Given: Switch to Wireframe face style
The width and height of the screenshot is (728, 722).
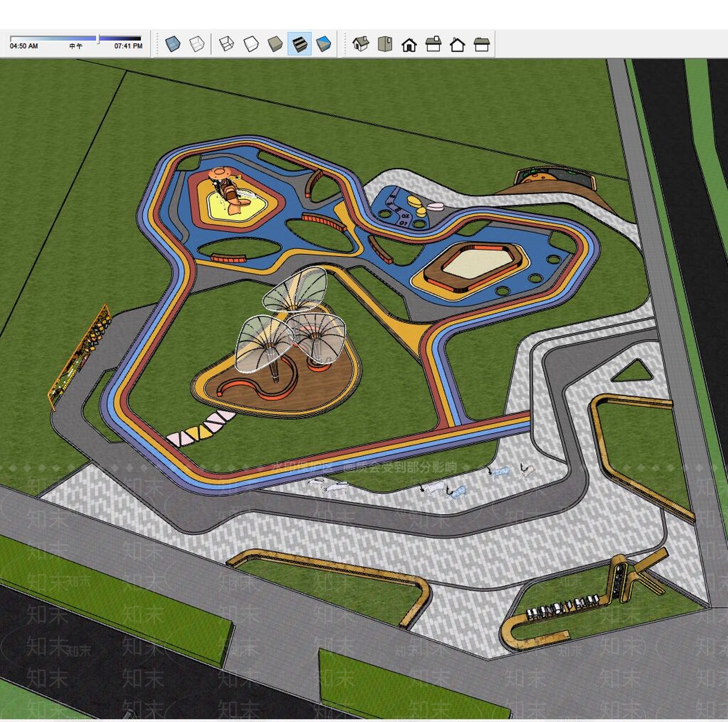Looking at the screenshot, I should click(x=226, y=44).
